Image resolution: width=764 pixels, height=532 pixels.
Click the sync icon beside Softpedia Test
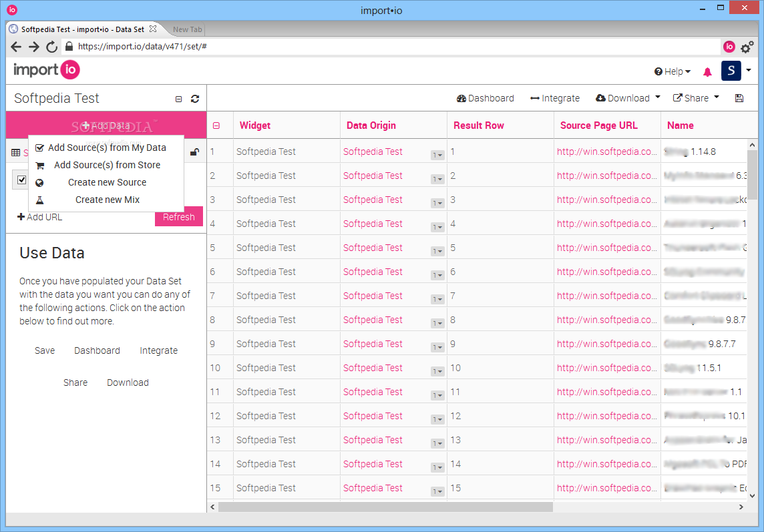pyautogui.click(x=195, y=99)
